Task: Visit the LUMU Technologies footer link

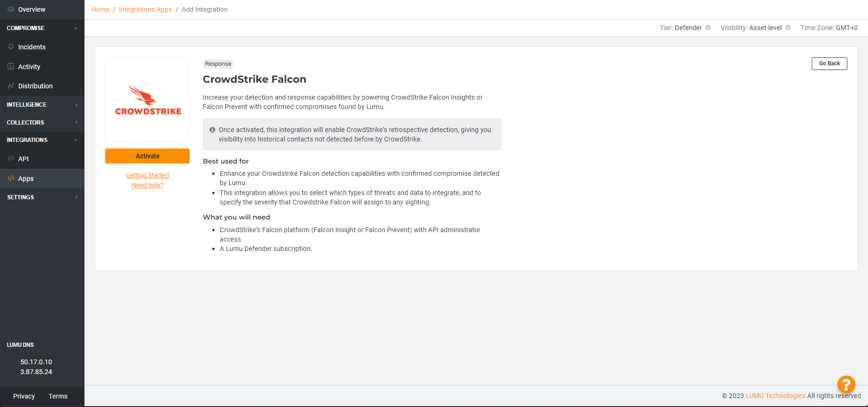Action: tap(775, 396)
